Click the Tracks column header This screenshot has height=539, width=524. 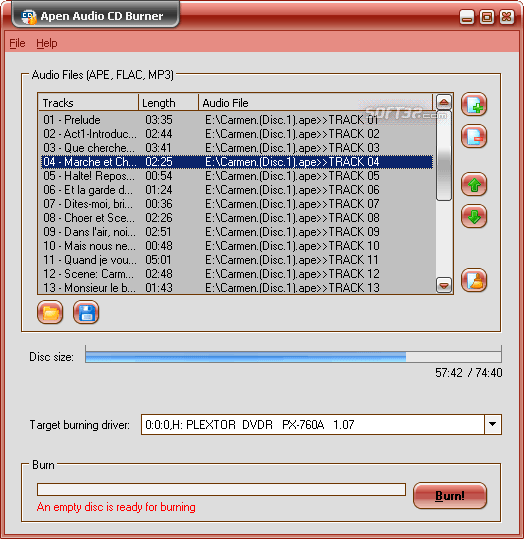coord(88,102)
